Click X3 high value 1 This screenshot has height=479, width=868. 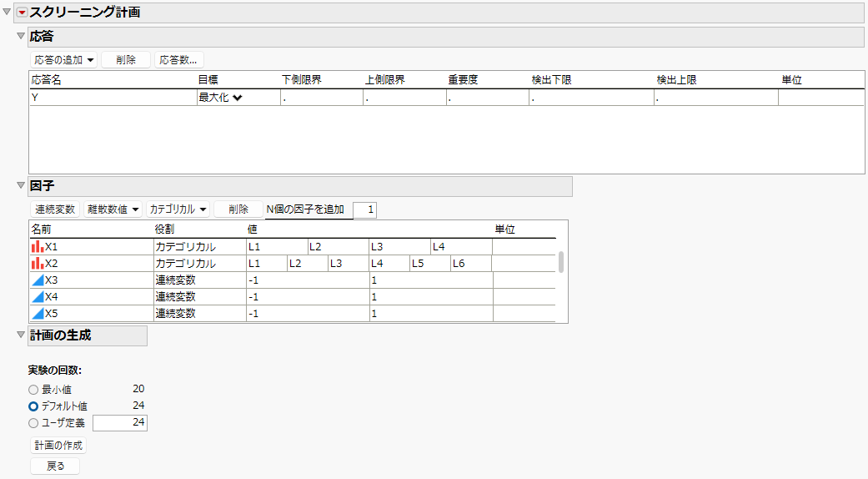click(x=431, y=280)
